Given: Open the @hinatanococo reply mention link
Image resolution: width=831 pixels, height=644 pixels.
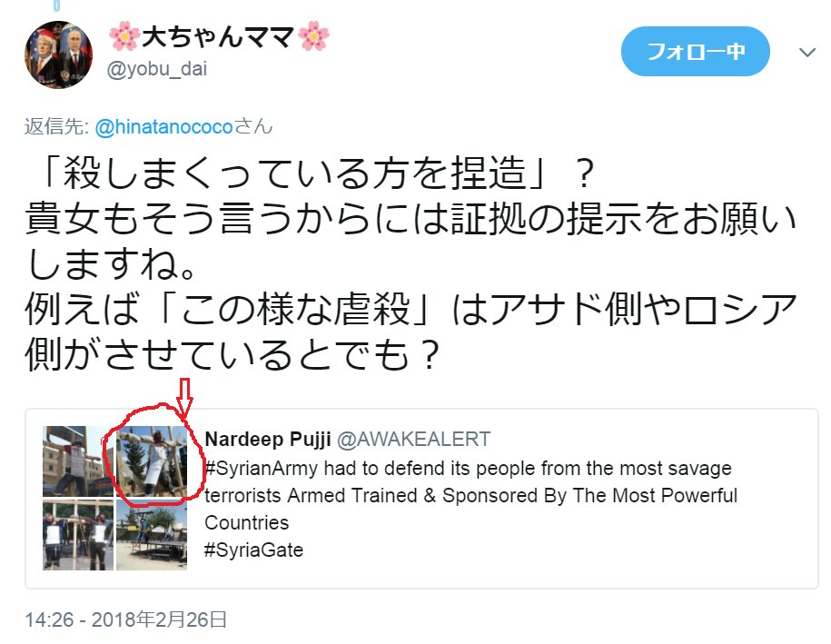Looking at the screenshot, I should click(x=163, y=126).
